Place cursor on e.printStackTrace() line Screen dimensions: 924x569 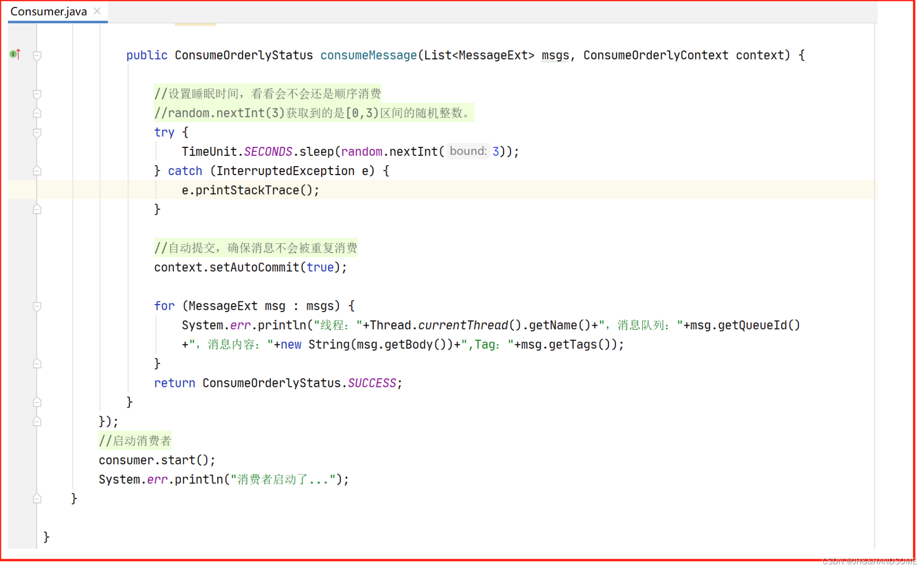pos(250,190)
